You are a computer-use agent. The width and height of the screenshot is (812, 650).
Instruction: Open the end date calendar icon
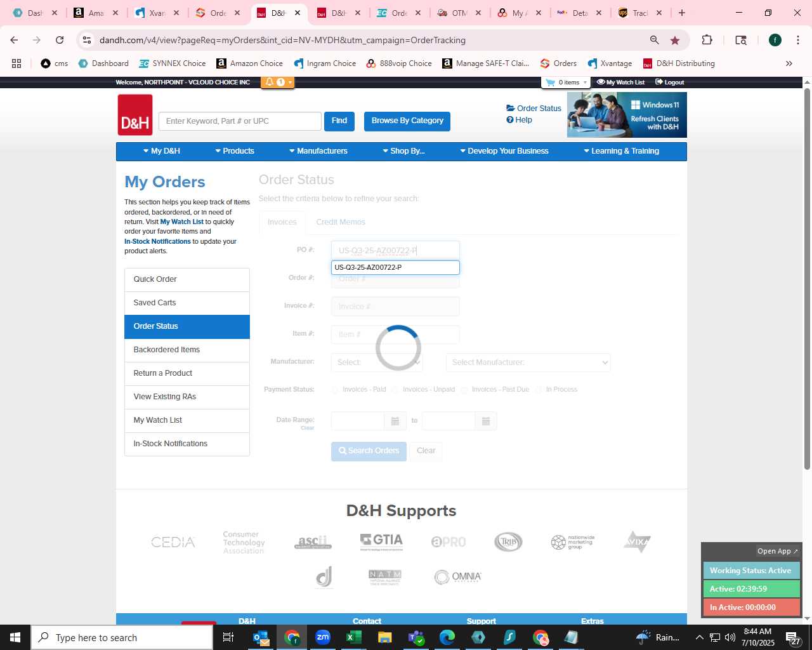(x=486, y=421)
